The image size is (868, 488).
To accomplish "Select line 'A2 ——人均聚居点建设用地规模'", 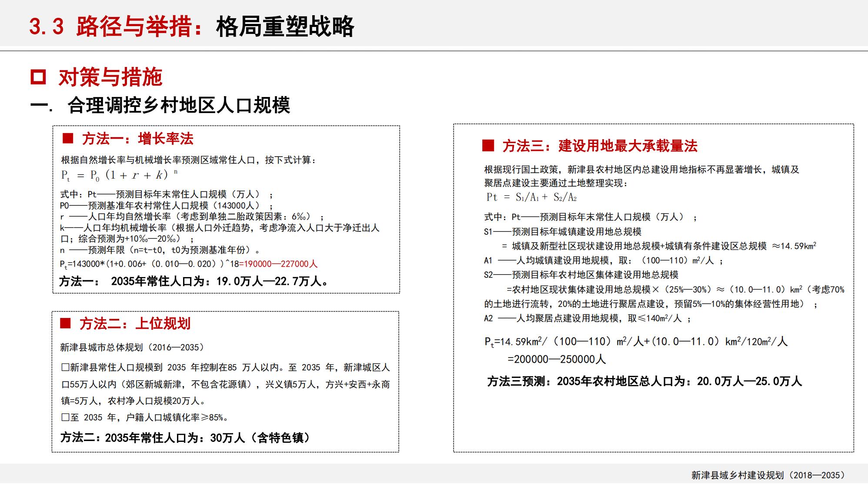I will point(588,318).
